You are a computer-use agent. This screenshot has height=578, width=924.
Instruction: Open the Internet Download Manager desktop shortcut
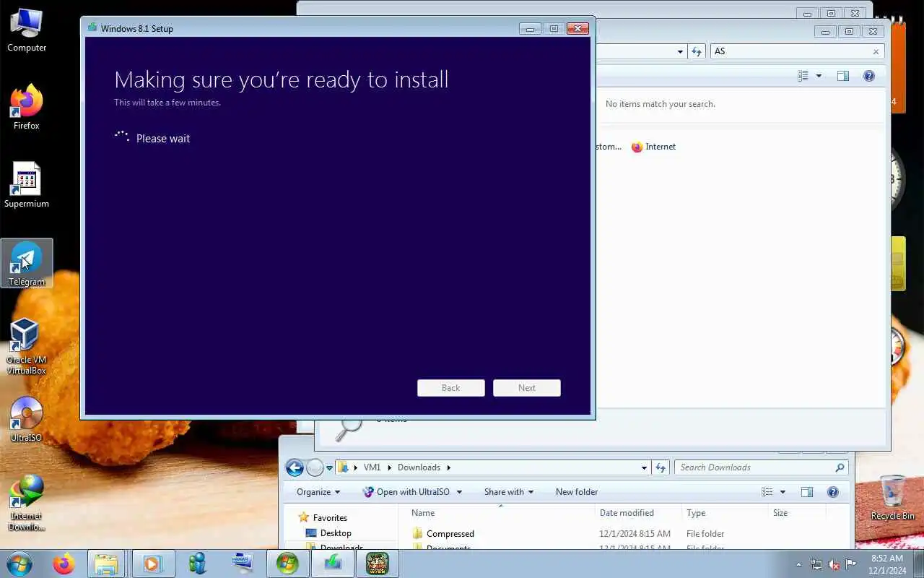pyautogui.click(x=27, y=503)
